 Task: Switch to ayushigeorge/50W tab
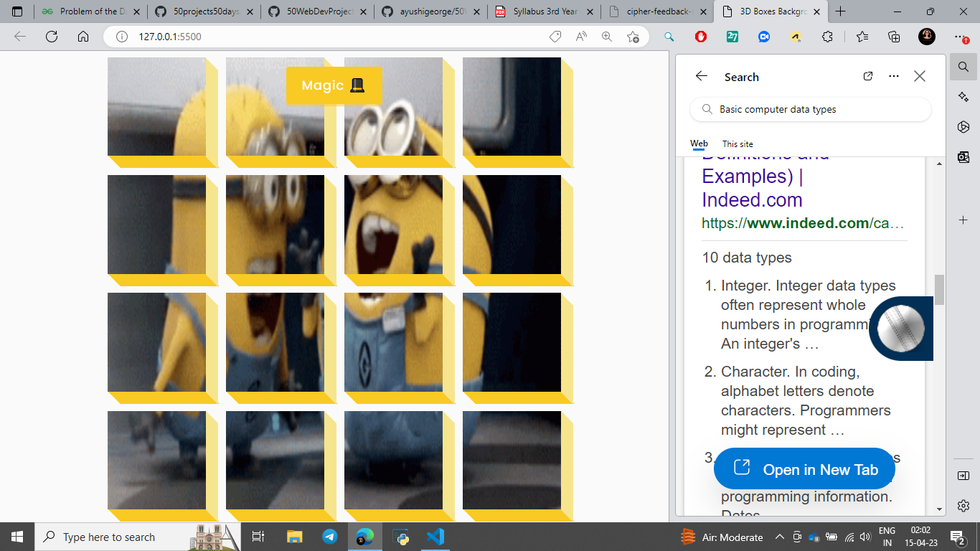431,11
